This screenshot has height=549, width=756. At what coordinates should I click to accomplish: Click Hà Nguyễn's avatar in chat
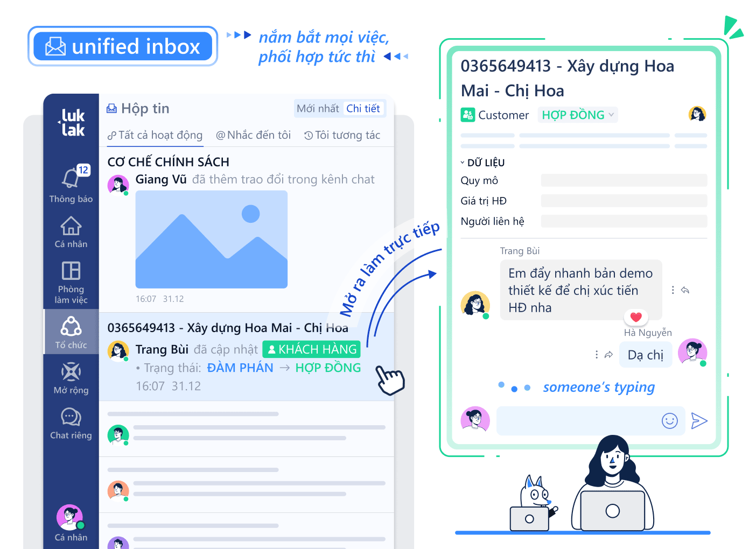pos(692,352)
